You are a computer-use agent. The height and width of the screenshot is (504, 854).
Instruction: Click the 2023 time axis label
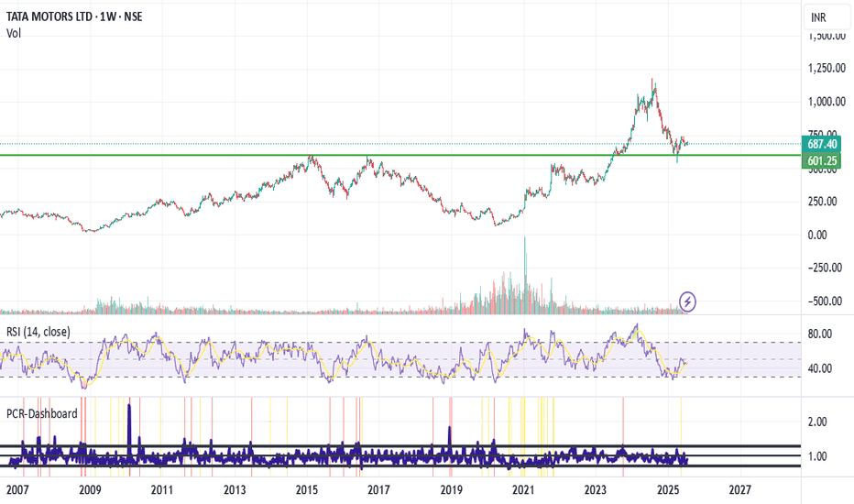tap(596, 490)
